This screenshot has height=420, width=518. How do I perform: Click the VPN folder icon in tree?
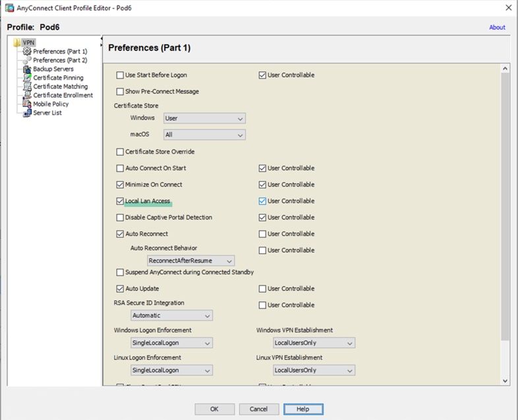(x=17, y=43)
